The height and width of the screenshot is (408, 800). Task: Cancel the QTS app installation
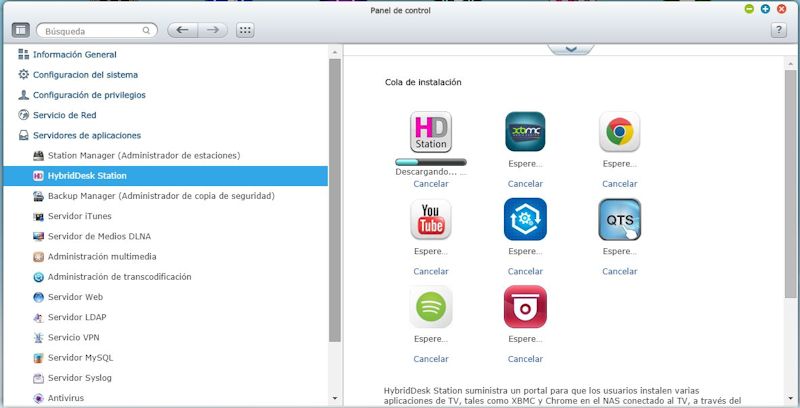click(619, 271)
